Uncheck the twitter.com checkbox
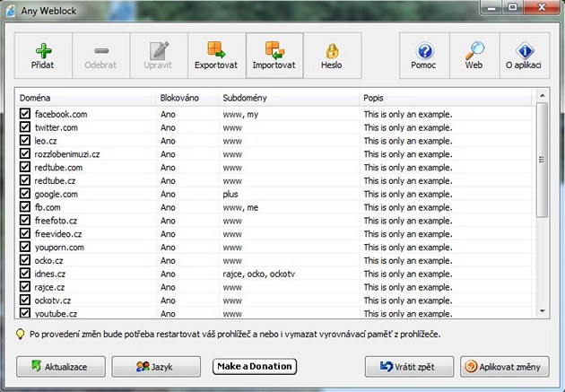Viewport: 565px width, 392px height. [x=25, y=127]
